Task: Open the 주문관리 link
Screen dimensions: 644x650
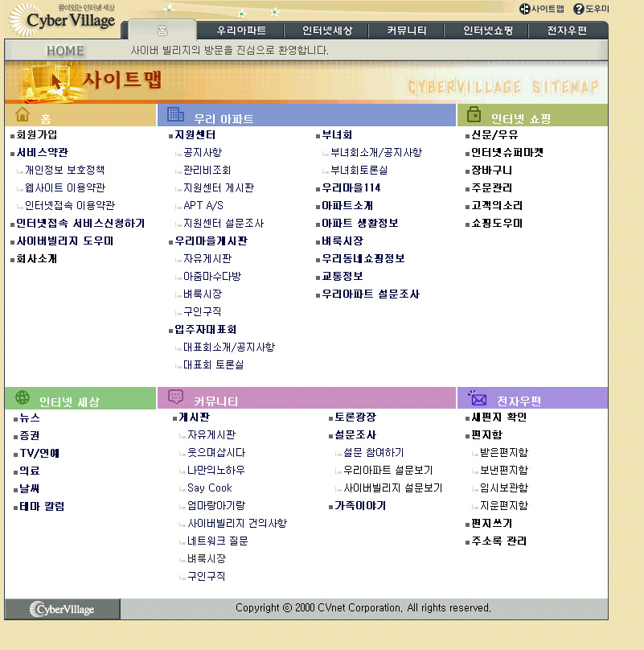Action: (492, 187)
